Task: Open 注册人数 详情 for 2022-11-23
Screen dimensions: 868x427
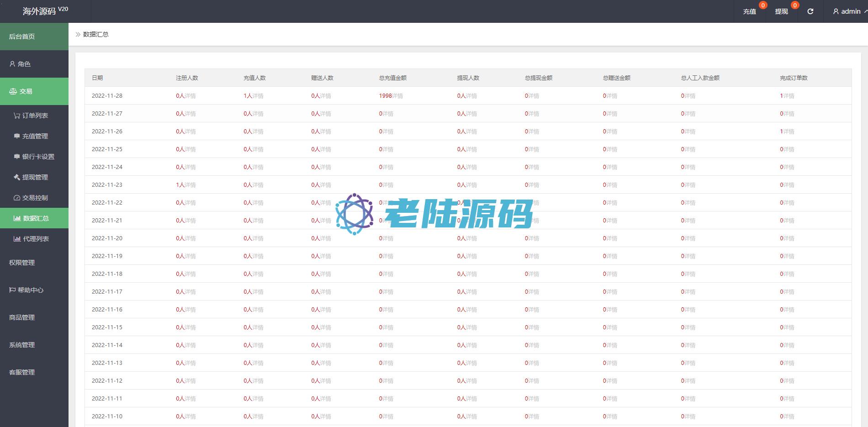Action: pos(190,185)
